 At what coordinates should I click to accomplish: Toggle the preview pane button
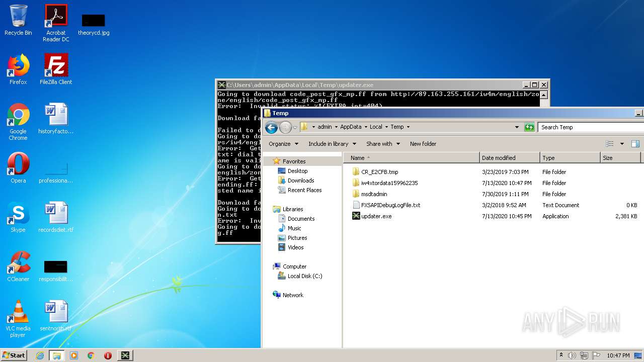point(635,144)
